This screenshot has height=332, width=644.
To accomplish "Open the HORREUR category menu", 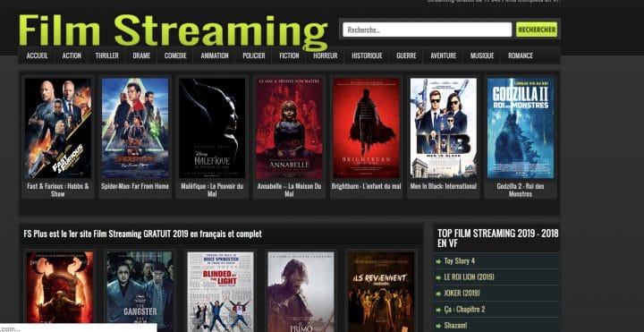I will [325, 55].
